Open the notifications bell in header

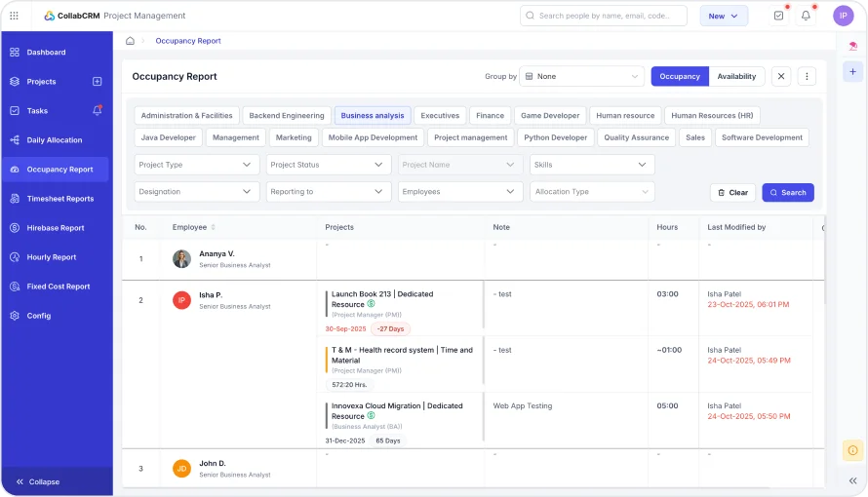coord(806,16)
